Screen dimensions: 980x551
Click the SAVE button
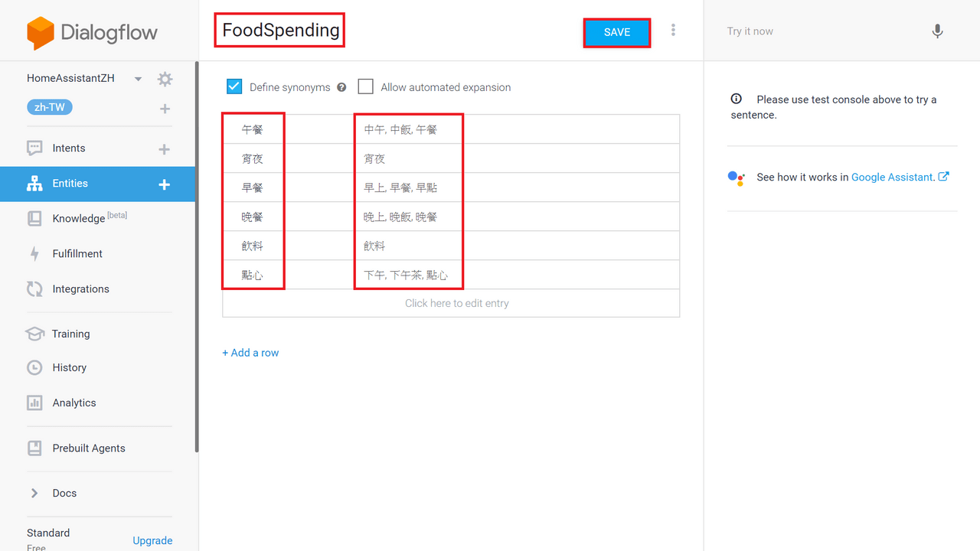click(x=617, y=32)
